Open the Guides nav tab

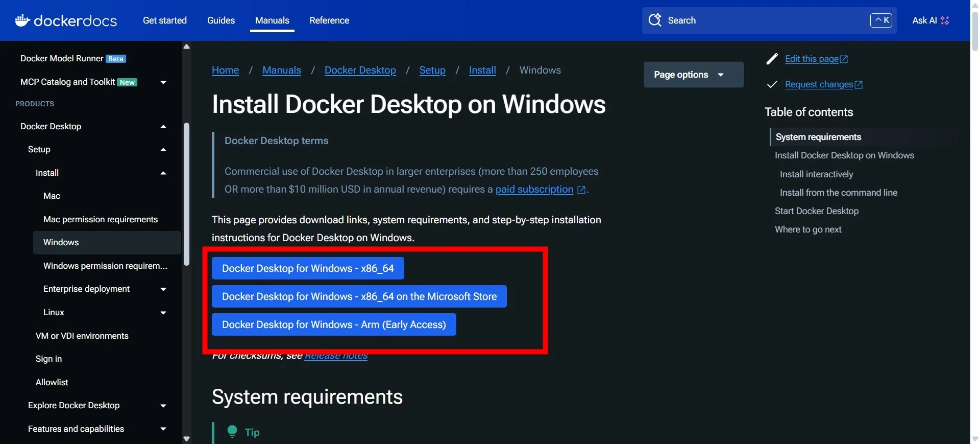click(x=221, y=20)
